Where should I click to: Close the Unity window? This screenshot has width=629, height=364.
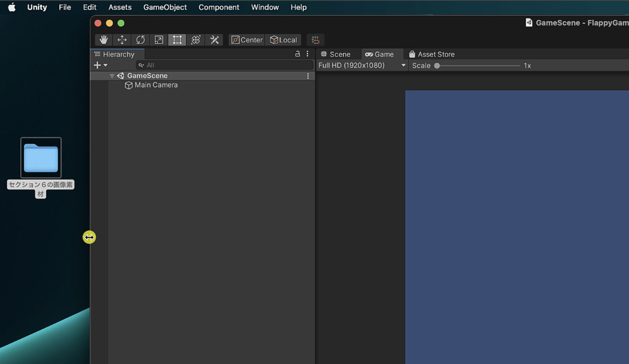(x=98, y=23)
